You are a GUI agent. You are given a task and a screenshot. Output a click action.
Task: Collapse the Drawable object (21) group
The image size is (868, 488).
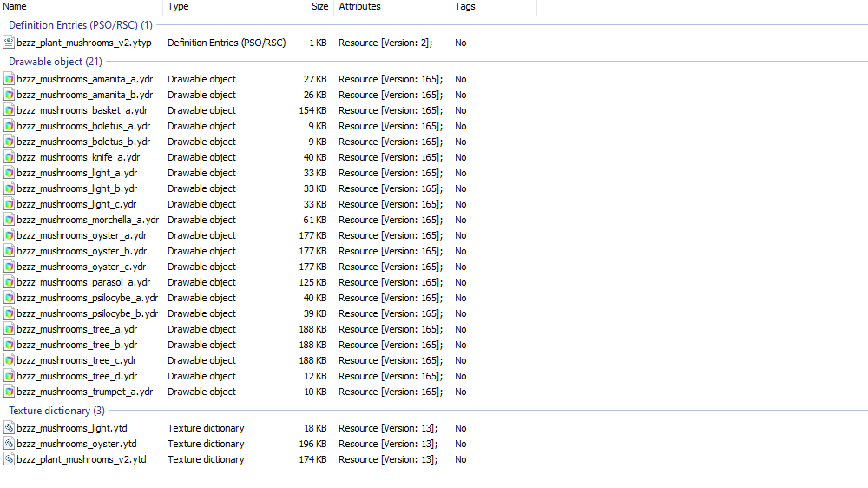[x=56, y=62]
